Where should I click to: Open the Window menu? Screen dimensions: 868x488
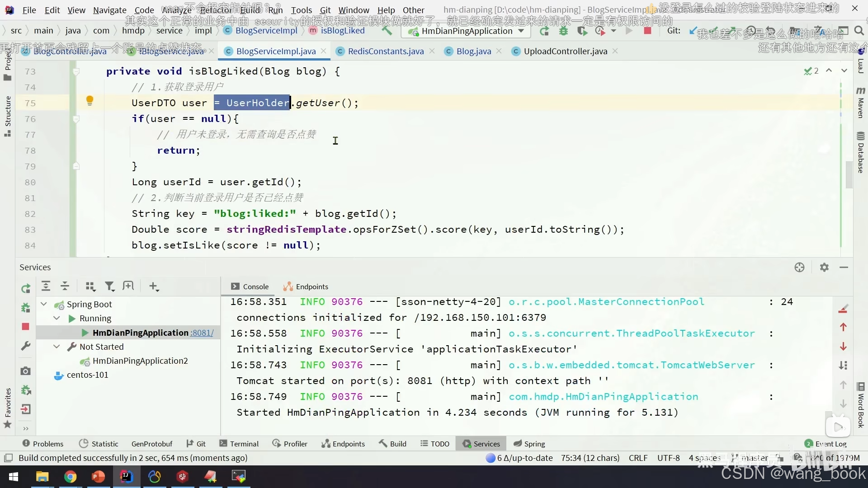(354, 10)
